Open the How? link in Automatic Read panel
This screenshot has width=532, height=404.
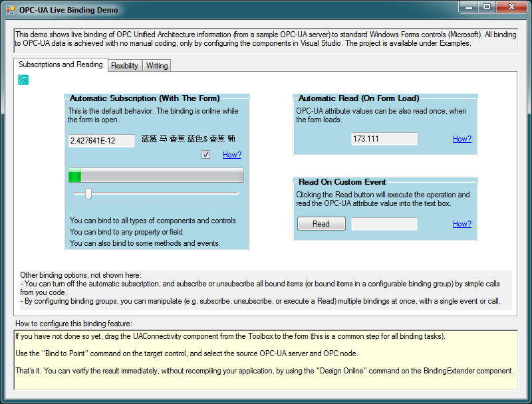tap(462, 139)
